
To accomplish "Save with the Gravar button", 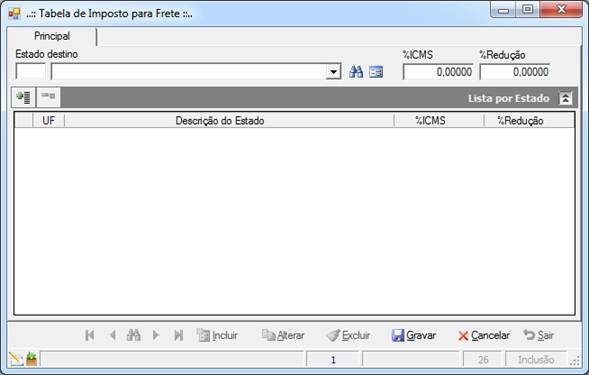I will 414,335.
